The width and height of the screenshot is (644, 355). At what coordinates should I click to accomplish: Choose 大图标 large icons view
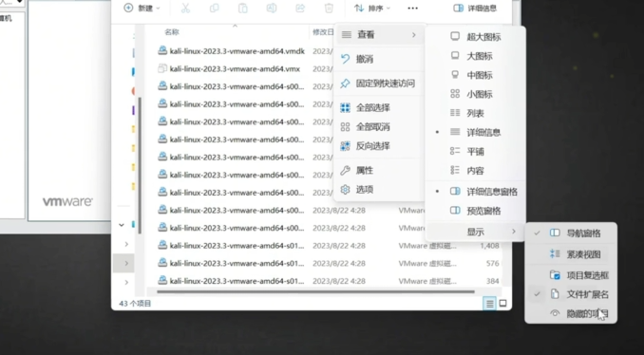[476, 56]
